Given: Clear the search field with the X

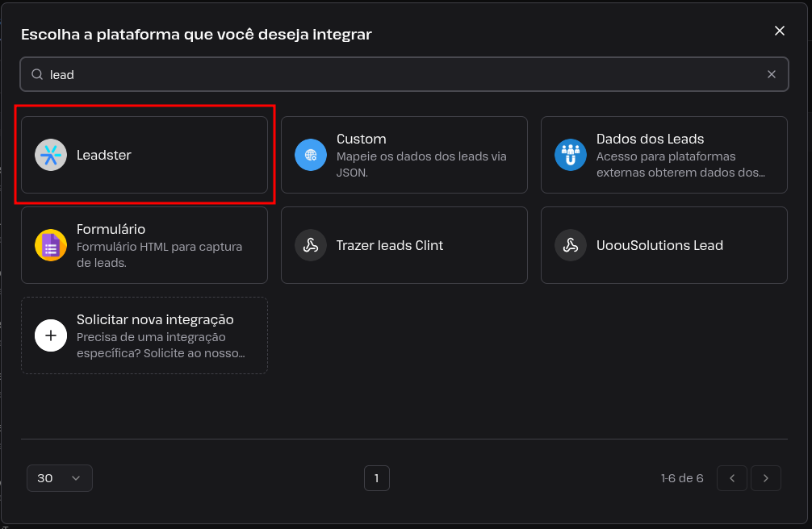Looking at the screenshot, I should 772,74.
